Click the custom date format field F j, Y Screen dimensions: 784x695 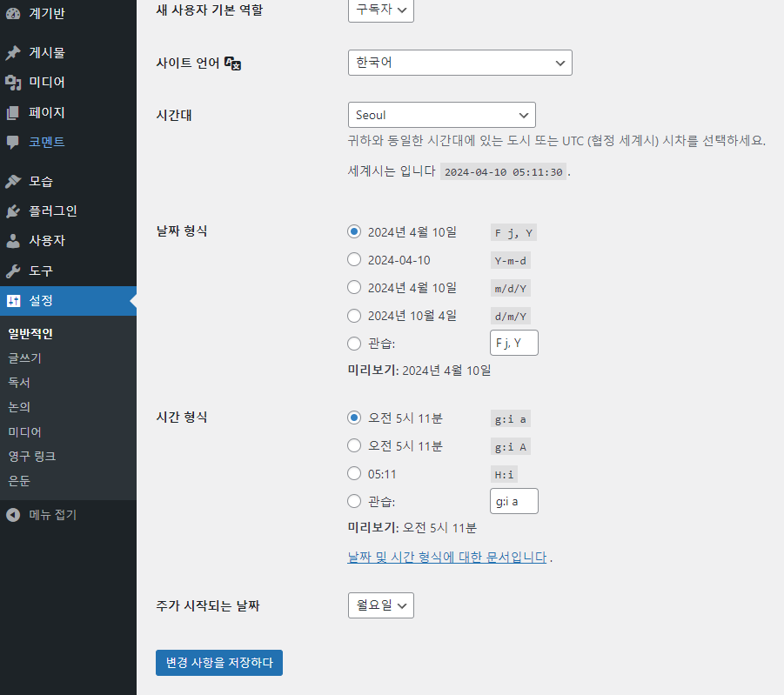click(514, 343)
